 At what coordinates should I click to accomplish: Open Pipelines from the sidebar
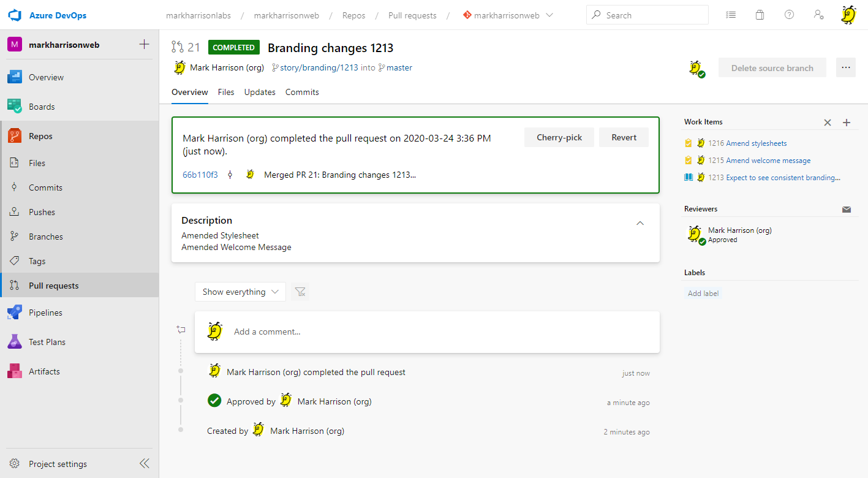click(x=45, y=313)
